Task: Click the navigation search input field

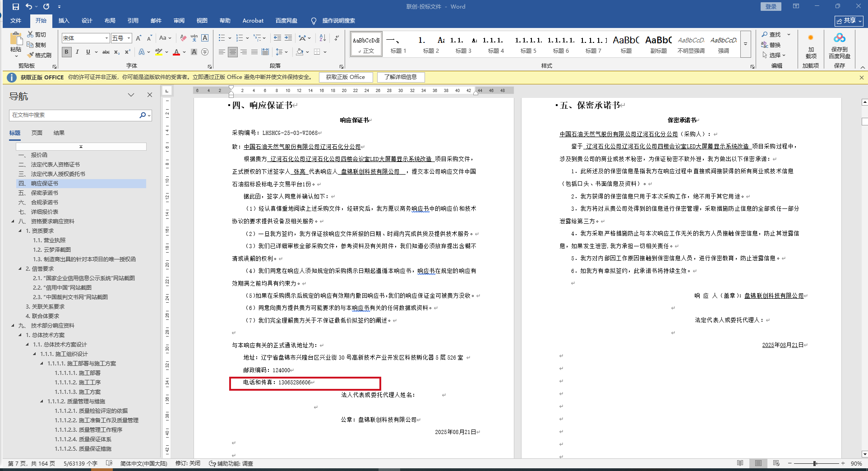Action: [x=74, y=115]
